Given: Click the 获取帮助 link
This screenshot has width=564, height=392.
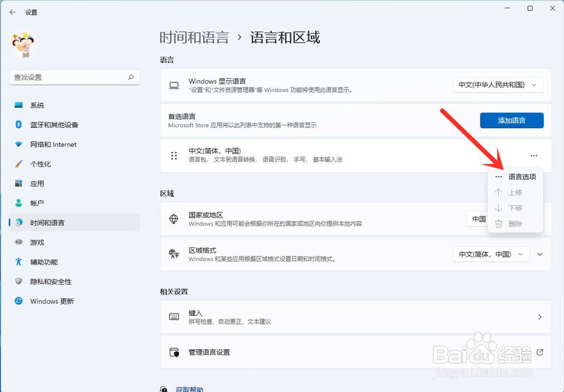Looking at the screenshot, I should (x=189, y=390).
